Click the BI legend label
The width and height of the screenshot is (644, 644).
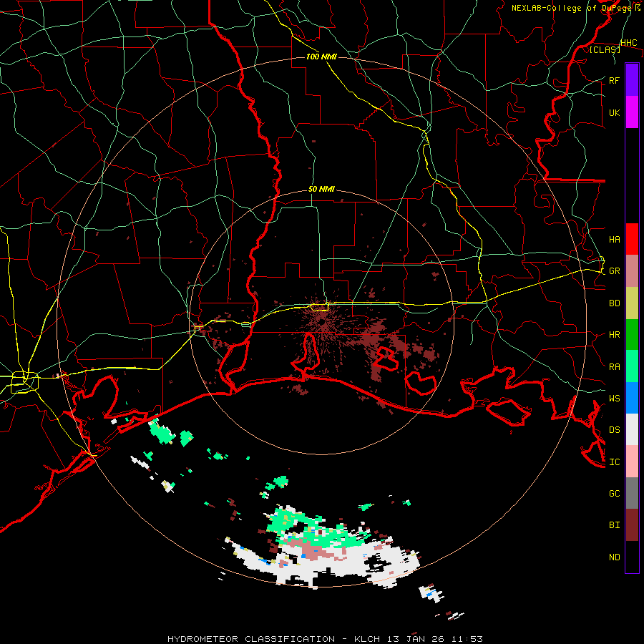pos(614,525)
